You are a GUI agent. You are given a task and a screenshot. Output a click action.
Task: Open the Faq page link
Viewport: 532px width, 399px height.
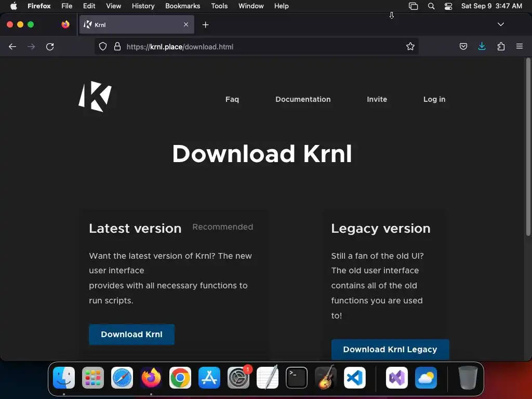(x=232, y=99)
